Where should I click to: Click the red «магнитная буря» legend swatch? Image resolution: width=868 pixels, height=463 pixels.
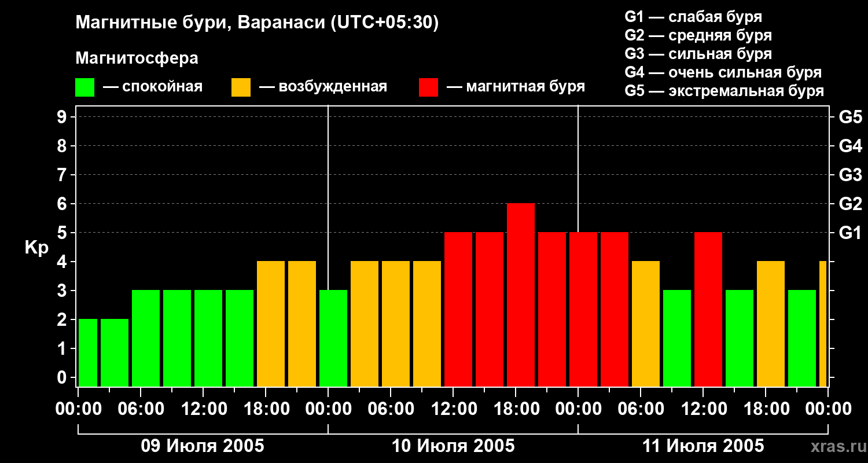coord(428,87)
